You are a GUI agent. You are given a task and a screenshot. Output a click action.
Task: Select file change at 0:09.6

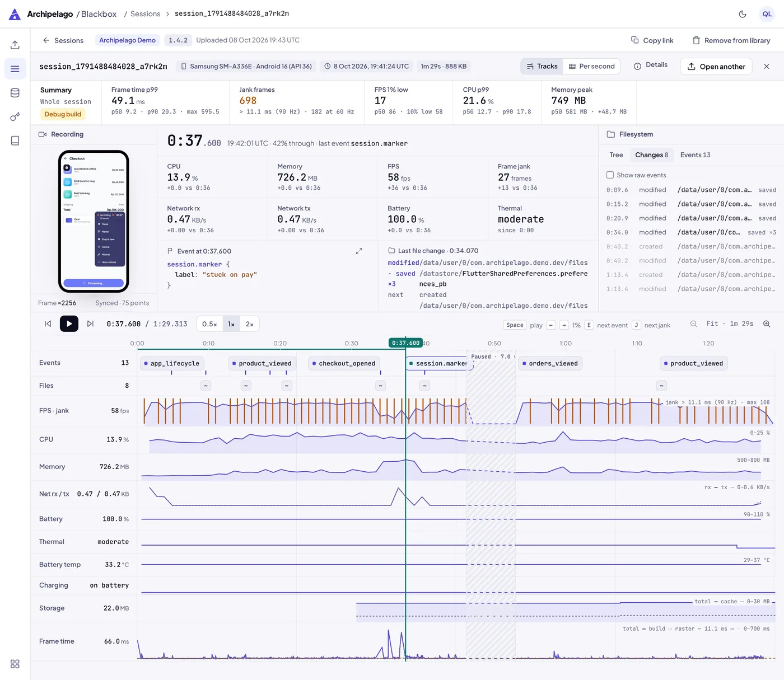(x=691, y=190)
